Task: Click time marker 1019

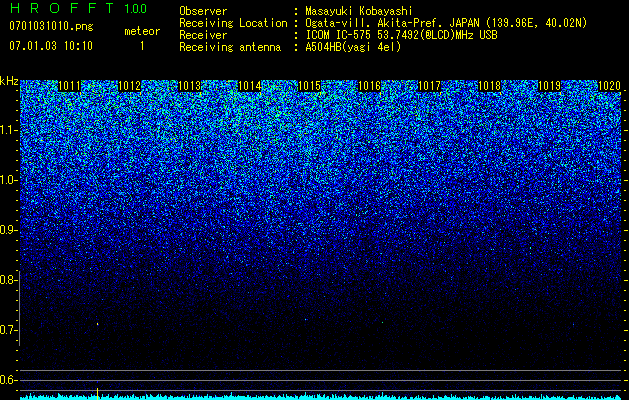Action: [x=549, y=86]
